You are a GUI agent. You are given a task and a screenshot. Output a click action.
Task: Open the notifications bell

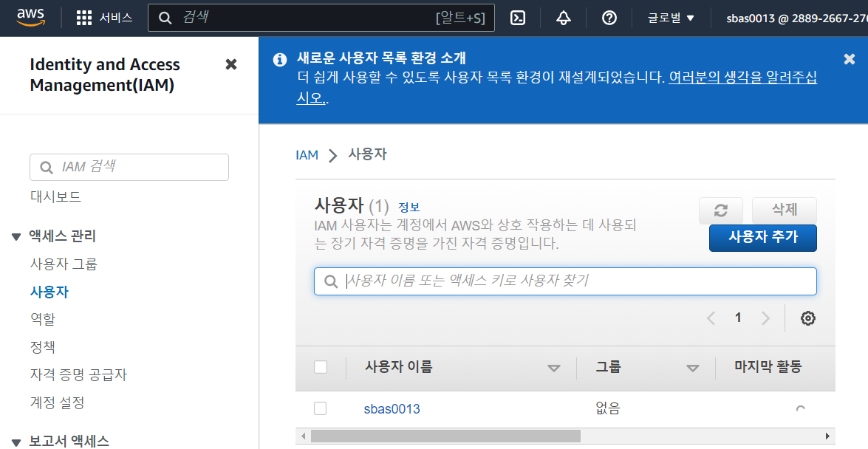point(564,18)
